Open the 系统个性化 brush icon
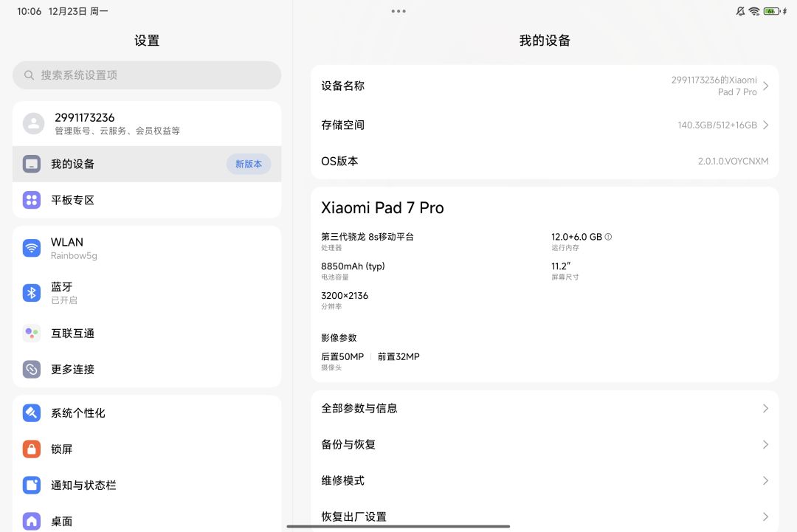797x532 pixels. [x=32, y=413]
